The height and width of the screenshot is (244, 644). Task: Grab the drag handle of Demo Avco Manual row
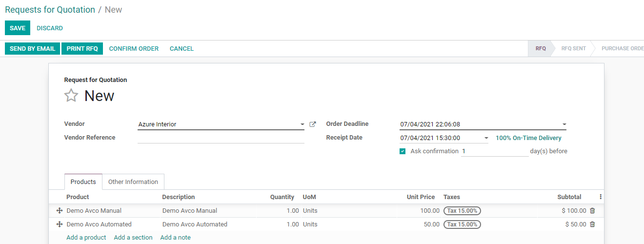coord(60,211)
